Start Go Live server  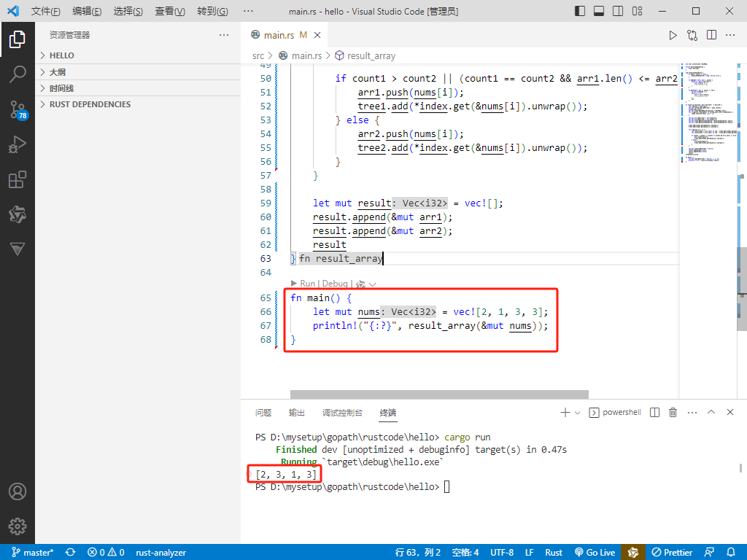595,553
